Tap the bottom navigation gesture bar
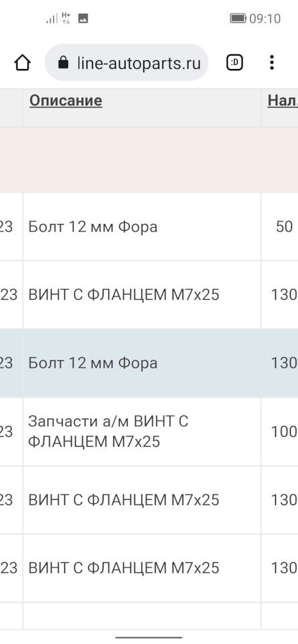298x644 pixels. tap(149, 637)
